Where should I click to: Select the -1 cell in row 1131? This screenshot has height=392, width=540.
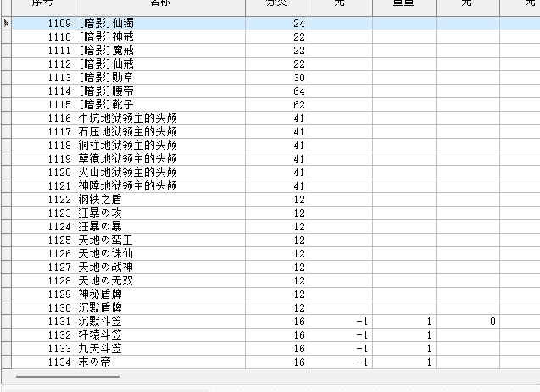341,322
